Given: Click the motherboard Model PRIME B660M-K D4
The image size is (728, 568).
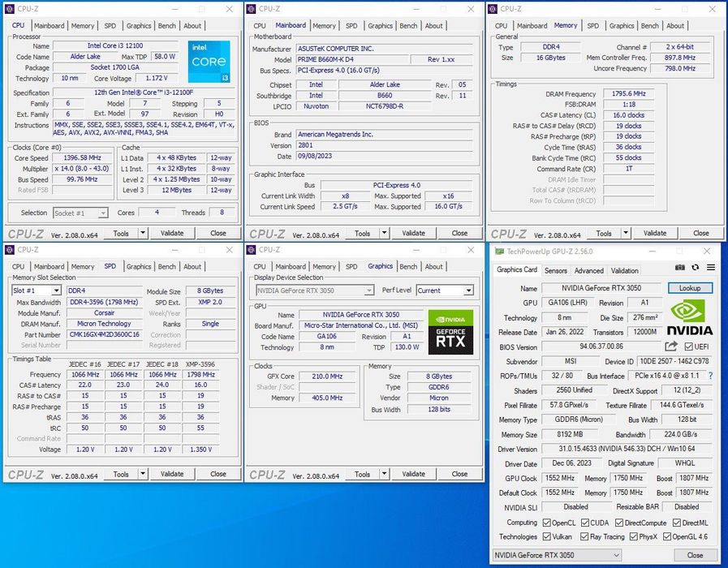Looking at the screenshot, I should 352,60.
